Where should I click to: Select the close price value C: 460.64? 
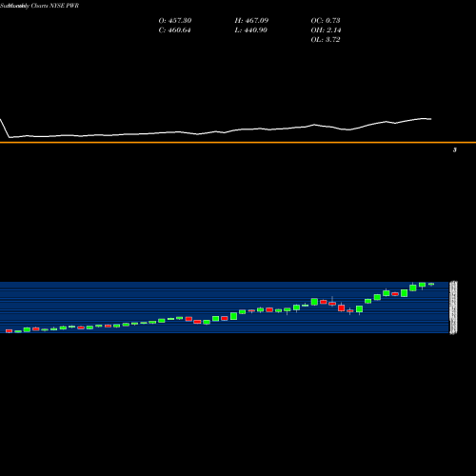174,30
